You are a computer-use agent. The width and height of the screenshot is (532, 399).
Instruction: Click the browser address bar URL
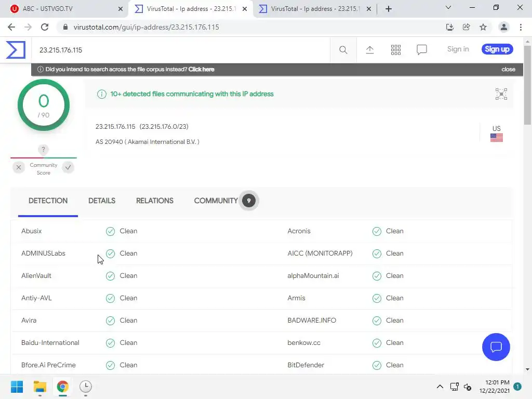[146, 27]
